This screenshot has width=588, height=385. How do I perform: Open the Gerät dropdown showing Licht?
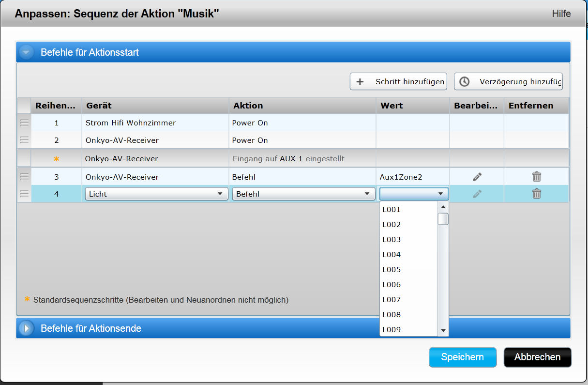pos(155,194)
